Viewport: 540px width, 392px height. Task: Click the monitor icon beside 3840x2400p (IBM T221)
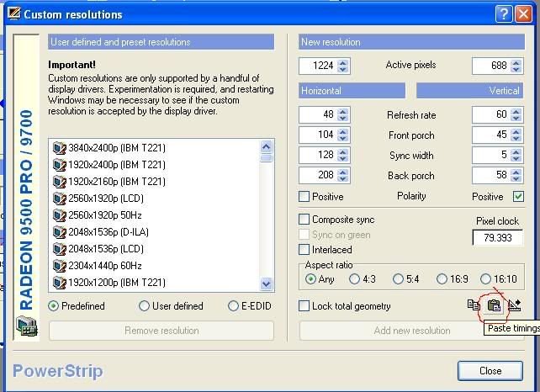59,148
